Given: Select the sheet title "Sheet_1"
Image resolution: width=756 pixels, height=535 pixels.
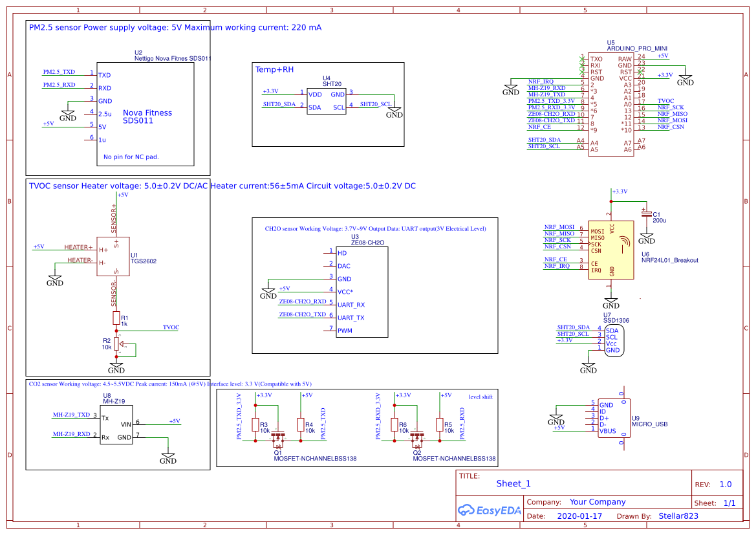Looking at the screenshot, I should pos(513,483).
